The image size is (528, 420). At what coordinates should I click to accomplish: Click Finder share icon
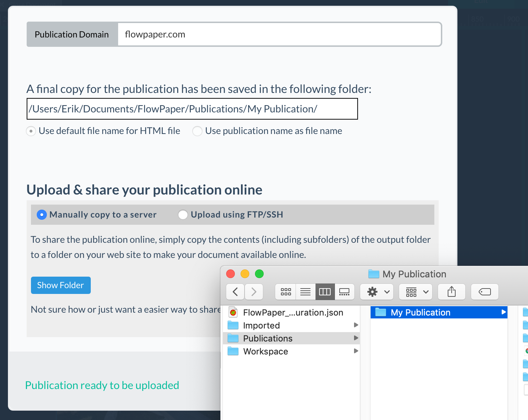click(452, 292)
